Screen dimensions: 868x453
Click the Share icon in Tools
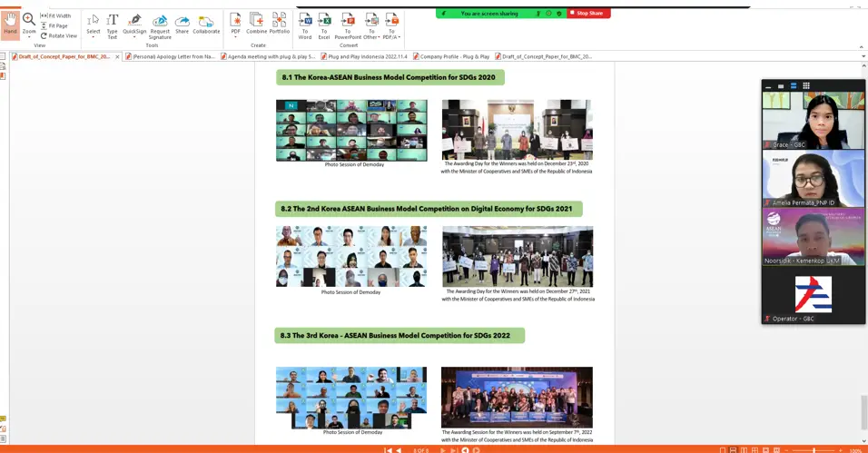[x=182, y=25]
